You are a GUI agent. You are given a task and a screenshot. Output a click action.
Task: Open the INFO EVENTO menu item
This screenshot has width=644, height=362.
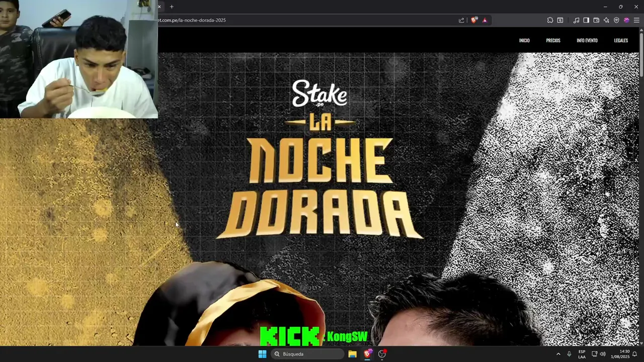pos(587,40)
